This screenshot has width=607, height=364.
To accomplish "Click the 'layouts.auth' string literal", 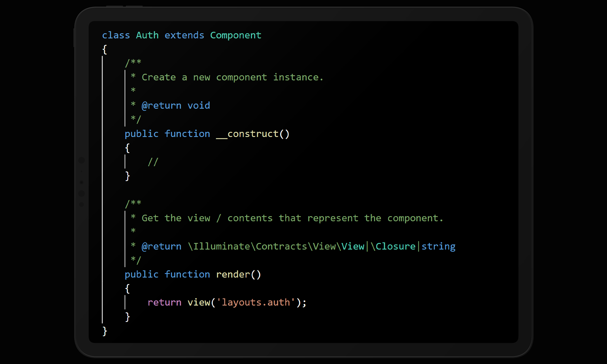I will (256, 303).
